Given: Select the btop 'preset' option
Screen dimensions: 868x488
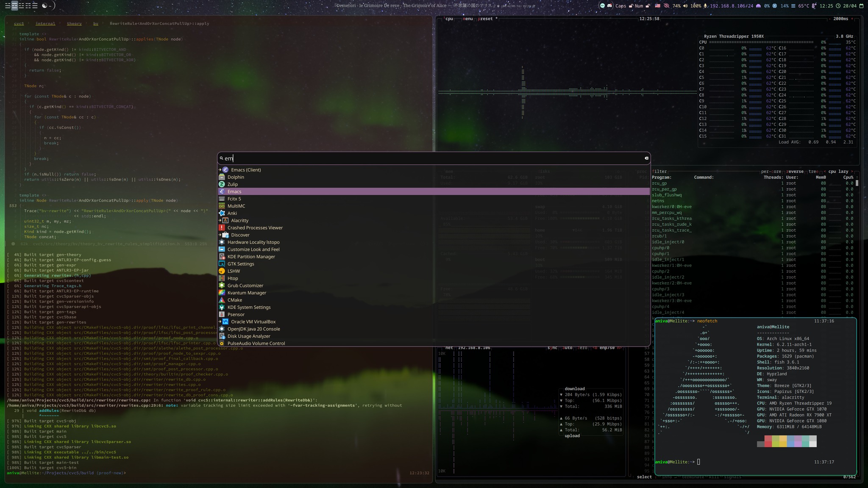Looking at the screenshot, I should coord(487,19).
